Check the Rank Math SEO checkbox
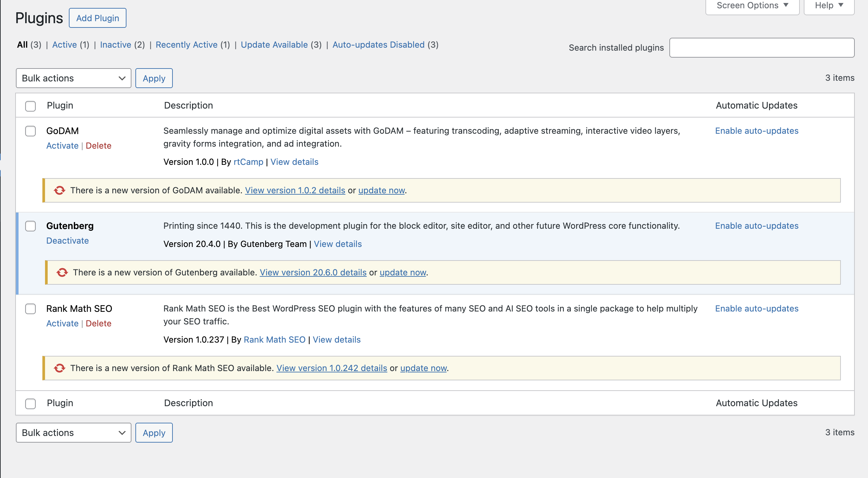This screenshot has width=868, height=478. (x=30, y=309)
